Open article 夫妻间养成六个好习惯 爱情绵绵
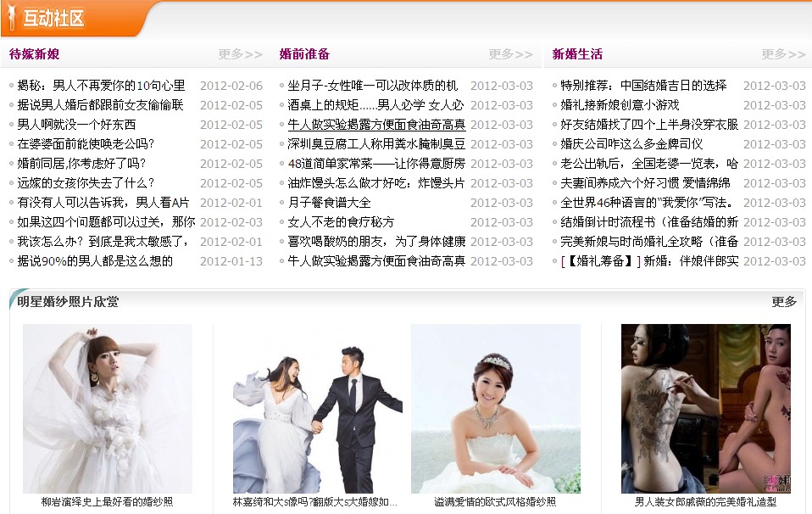The width and height of the screenshot is (812, 514). click(645, 183)
